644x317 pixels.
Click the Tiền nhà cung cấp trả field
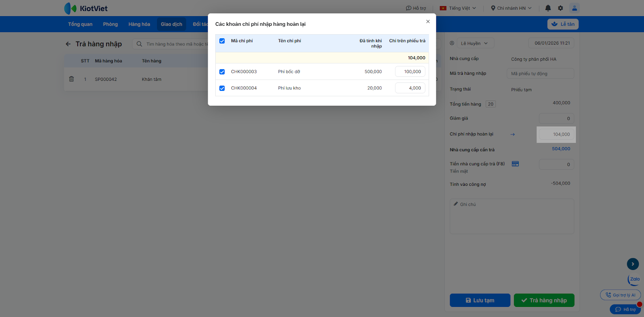click(556, 164)
